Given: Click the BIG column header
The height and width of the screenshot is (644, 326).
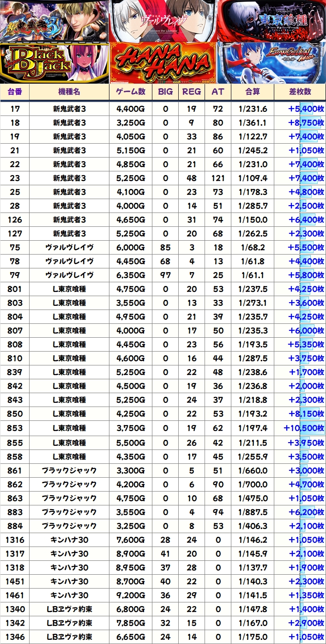Looking at the screenshot, I should (x=165, y=92).
